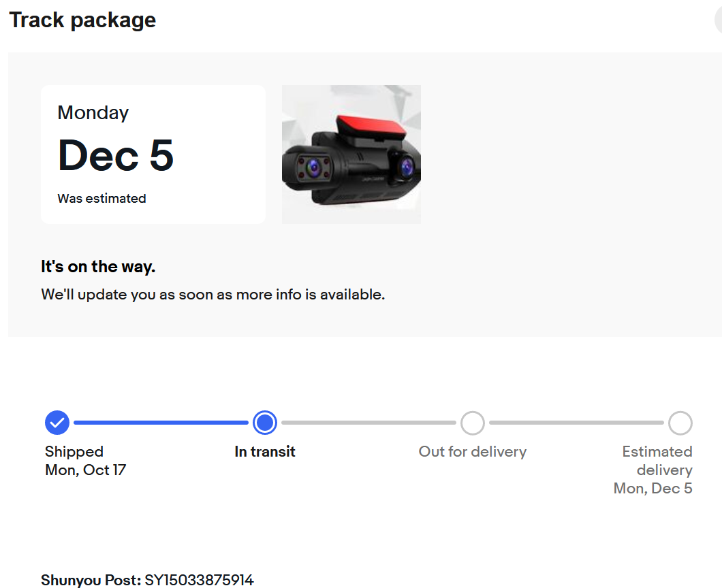Click the Estimated delivery Mon, Dec 5 label
The width and height of the screenshot is (722, 588).
(653, 470)
